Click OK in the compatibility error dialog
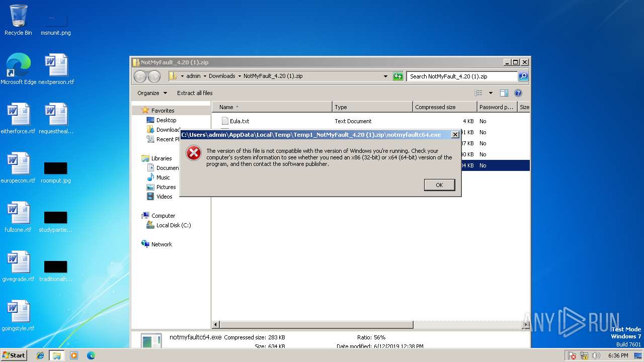 (x=439, y=185)
